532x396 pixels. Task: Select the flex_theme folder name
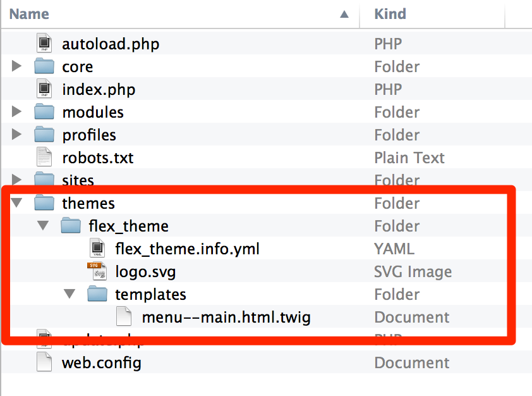129,226
